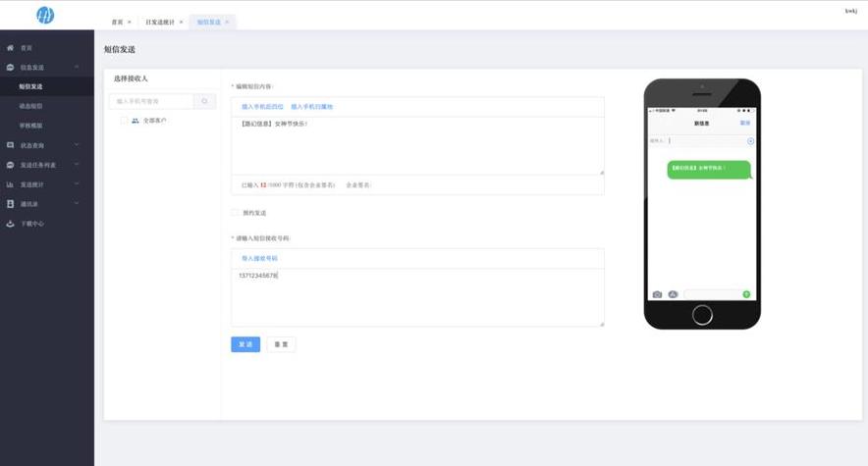The image size is (868, 466).
Task: Expand the 发送任务列表 sidebar menu
Action: click(x=77, y=165)
